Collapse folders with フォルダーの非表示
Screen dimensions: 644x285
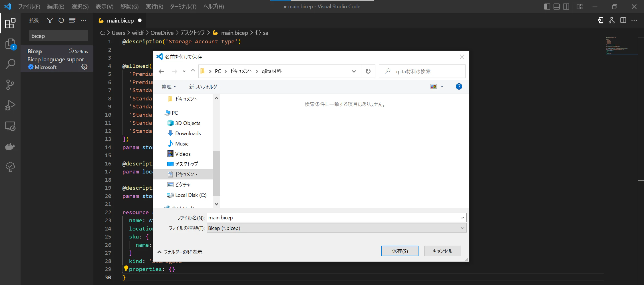(x=180, y=252)
